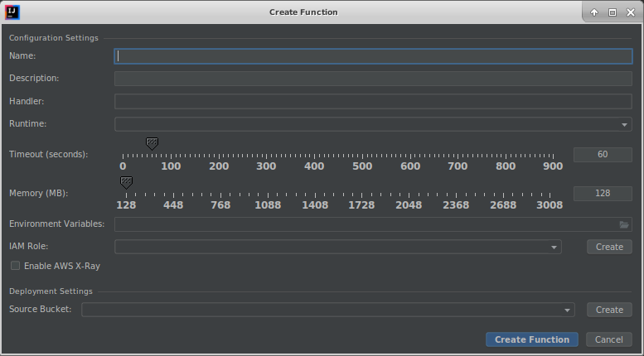Close the Create Function dialog window
This screenshot has height=356, width=644.
coord(630,12)
